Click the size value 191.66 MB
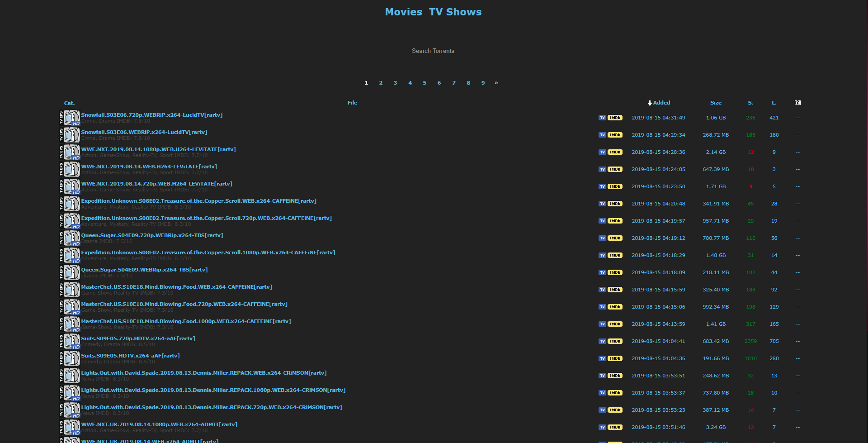Viewport: 868px width, 443px height. click(716, 358)
